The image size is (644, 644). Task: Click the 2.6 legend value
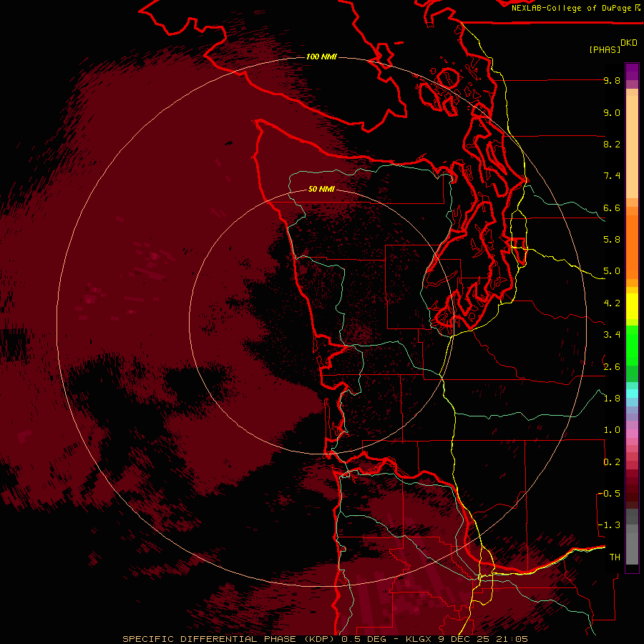pos(612,367)
